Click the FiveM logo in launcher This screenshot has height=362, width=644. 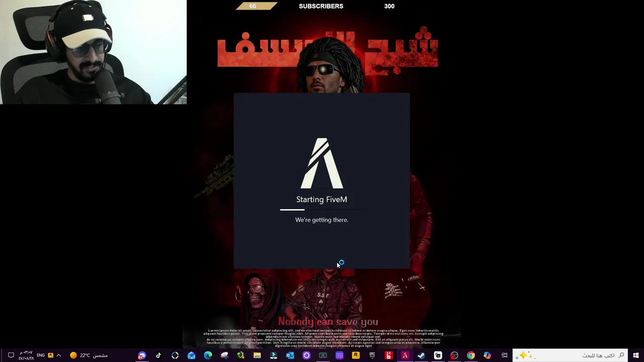click(x=321, y=163)
